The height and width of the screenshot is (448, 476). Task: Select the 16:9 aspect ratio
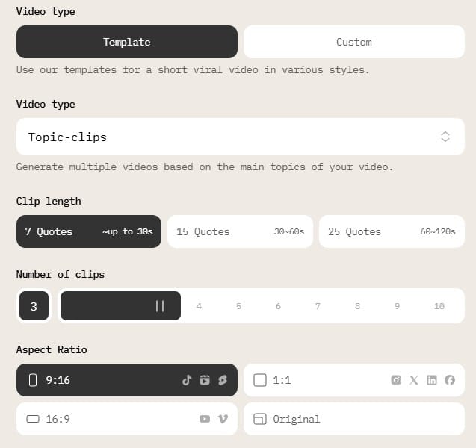click(x=127, y=419)
